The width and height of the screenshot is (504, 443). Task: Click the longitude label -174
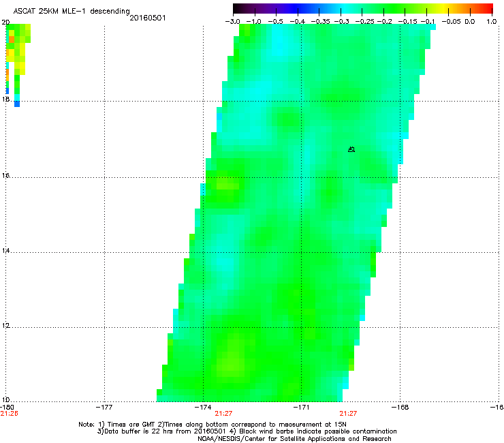point(203,408)
